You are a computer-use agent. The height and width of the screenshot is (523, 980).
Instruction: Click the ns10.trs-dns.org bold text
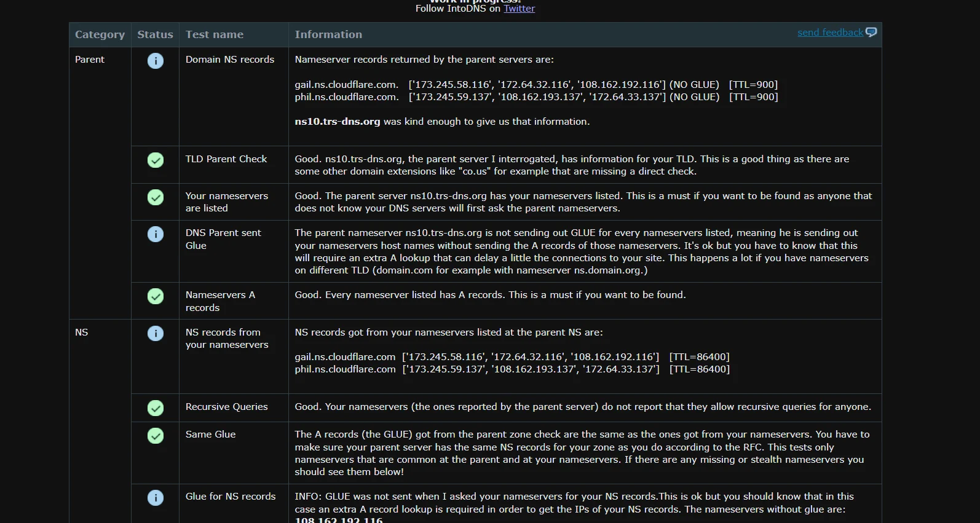[338, 122]
